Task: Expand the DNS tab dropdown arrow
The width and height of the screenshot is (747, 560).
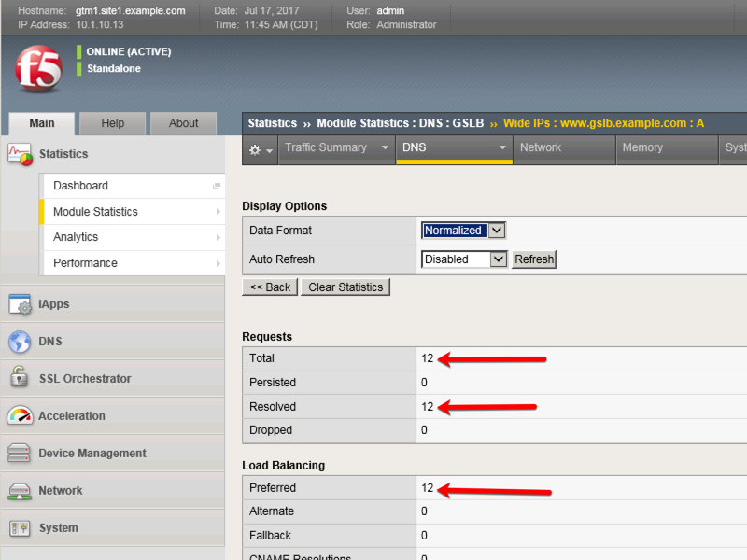Action: (502, 147)
